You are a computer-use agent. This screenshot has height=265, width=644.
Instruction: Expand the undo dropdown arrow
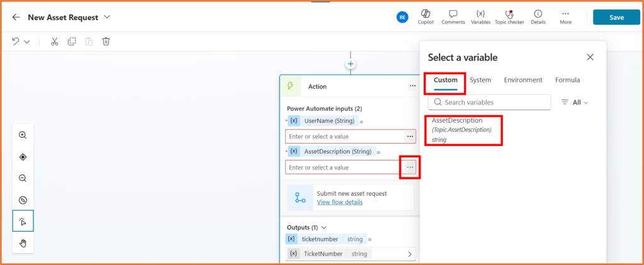tap(27, 42)
